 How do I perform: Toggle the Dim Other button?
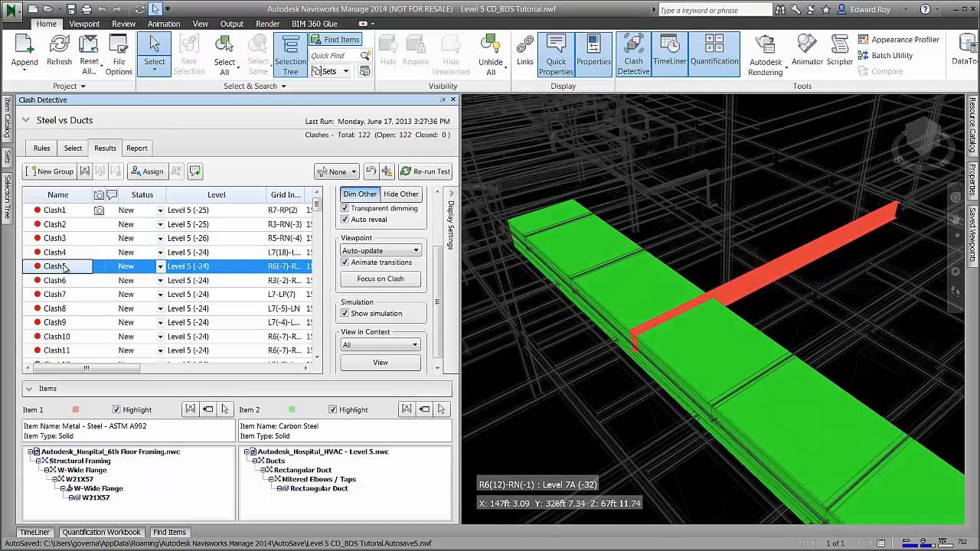coord(360,194)
